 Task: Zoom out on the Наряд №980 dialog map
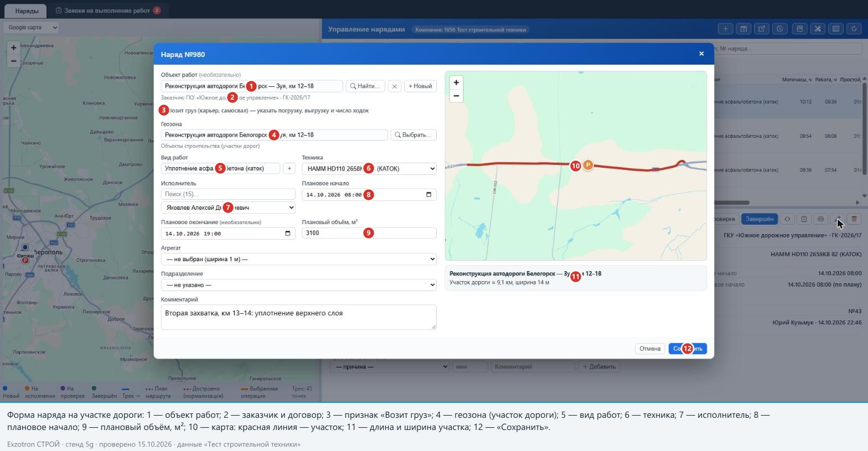[456, 96]
